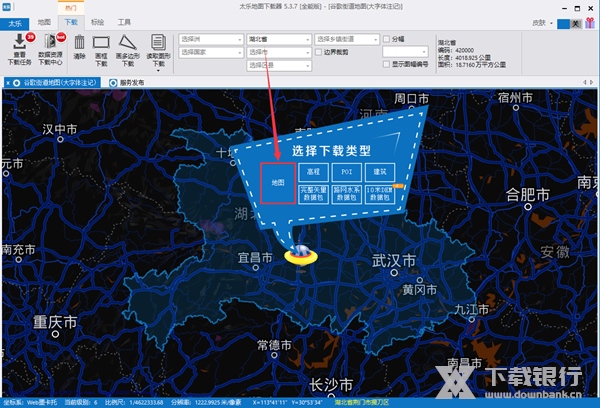Pick the blue skin color swatch

click(x=563, y=24)
